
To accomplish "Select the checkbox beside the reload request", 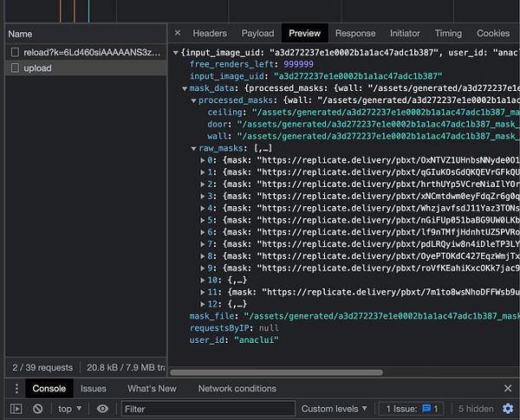I will pos(16,53).
